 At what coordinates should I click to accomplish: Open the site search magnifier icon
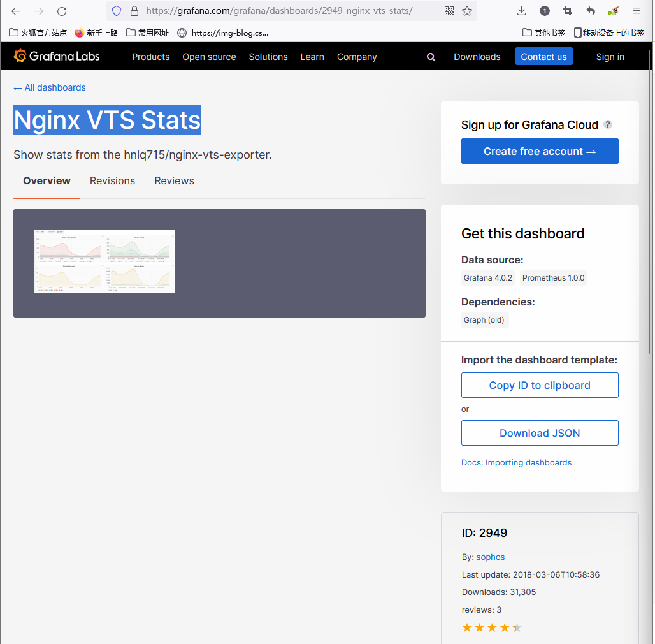coord(431,57)
